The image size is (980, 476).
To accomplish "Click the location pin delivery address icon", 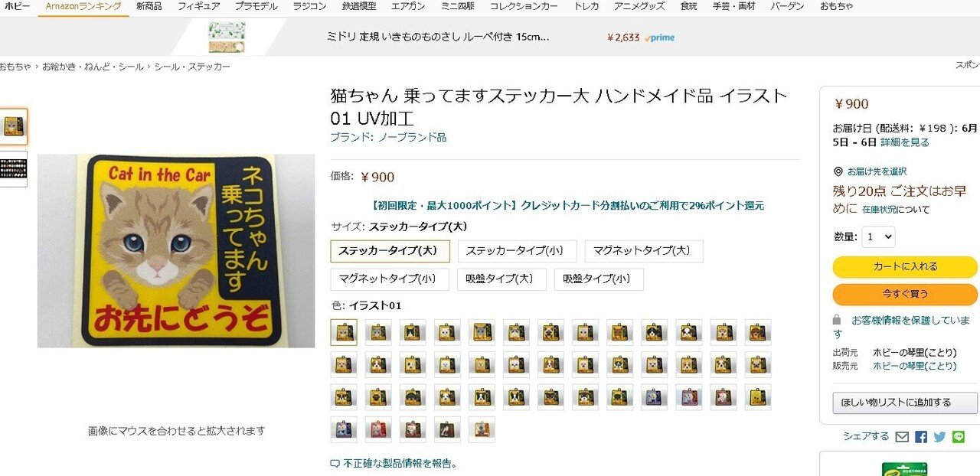I will point(838,171).
